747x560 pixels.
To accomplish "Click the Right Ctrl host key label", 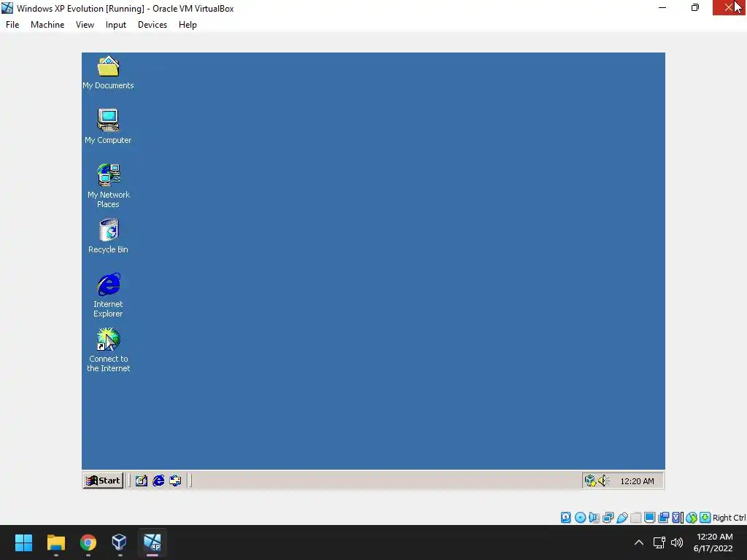I will (729, 518).
